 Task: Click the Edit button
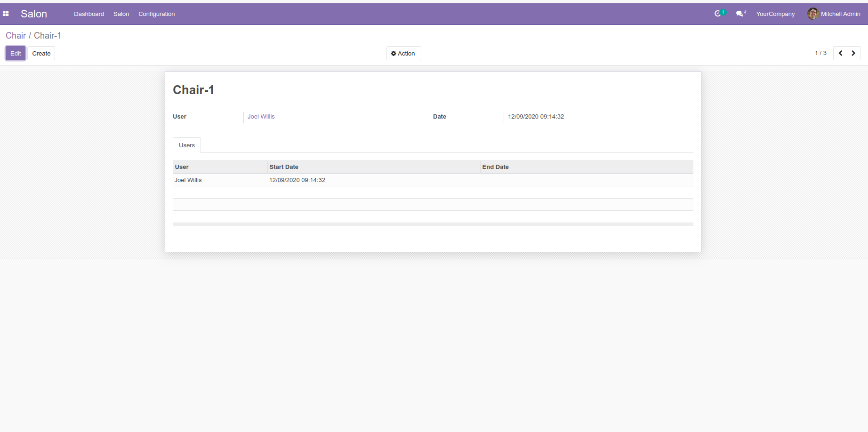(16, 53)
